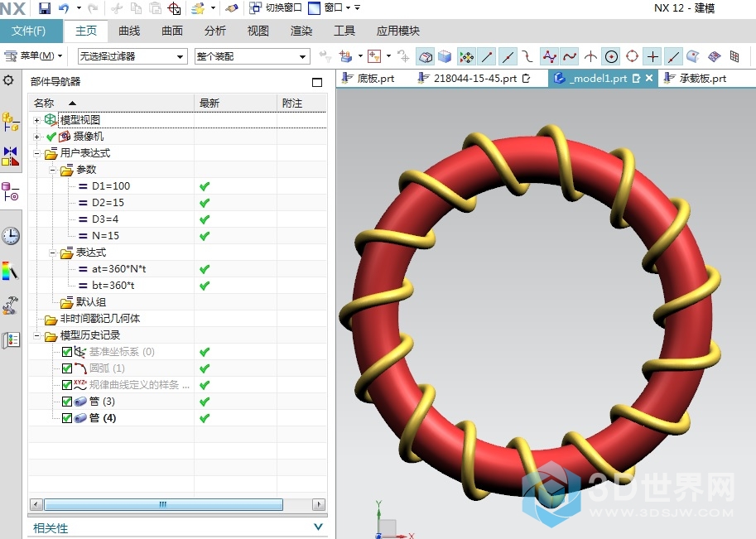Viewport: 756px width, 539px height.
Task: Toggle the Arc Center snap icon
Action: point(611,57)
